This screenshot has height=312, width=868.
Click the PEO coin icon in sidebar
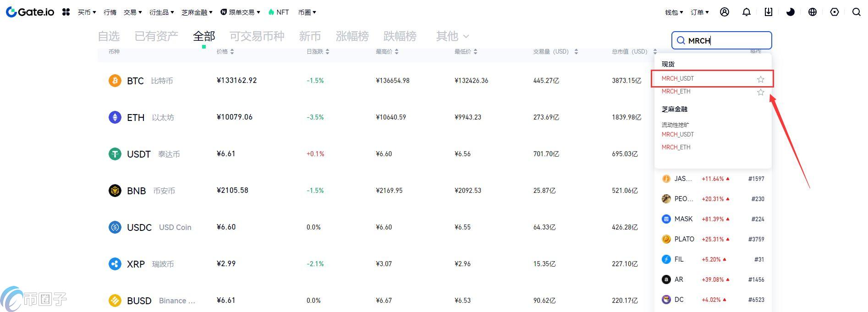pyautogui.click(x=666, y=199)
